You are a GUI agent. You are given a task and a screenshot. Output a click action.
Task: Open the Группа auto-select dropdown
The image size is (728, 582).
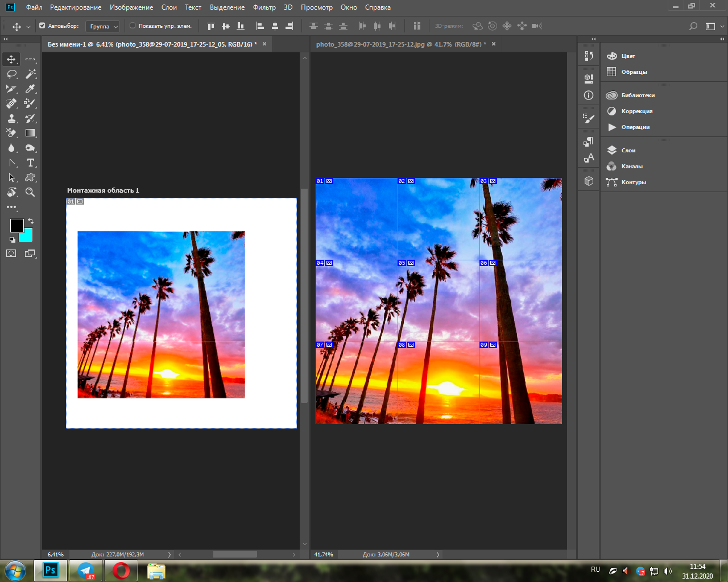pos(102,26)
